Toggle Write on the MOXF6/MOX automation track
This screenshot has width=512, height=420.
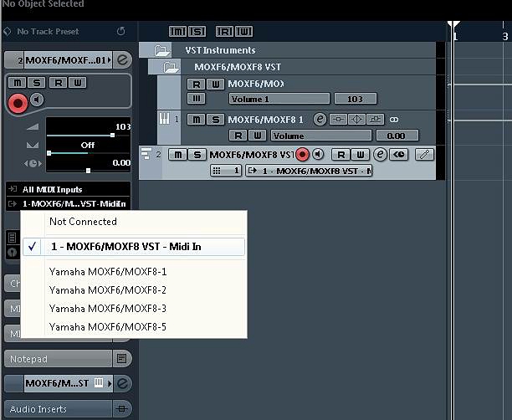click(216, 85)
